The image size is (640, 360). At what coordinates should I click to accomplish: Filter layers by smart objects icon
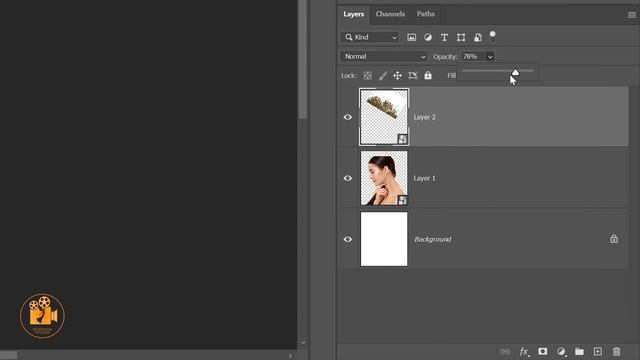[478, 38]
